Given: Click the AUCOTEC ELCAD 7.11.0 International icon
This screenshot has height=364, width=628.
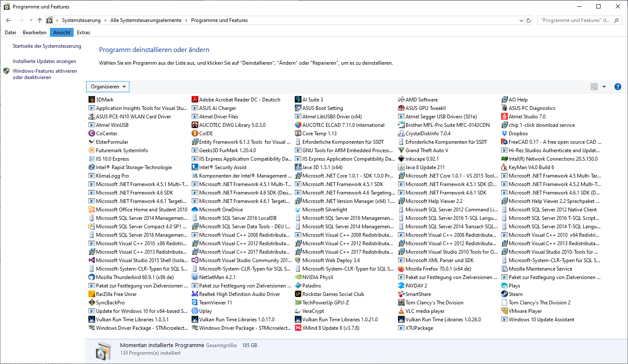Looking at the screenshot, I should (x=298, y=125).
